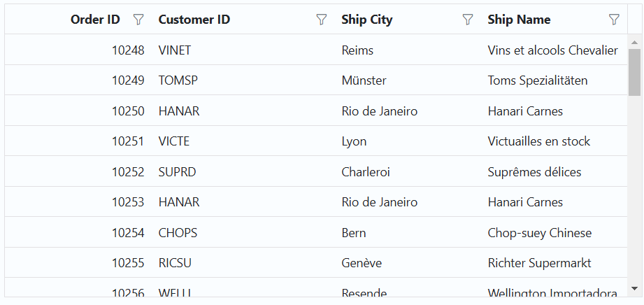The image size is (644, 305).
Task: Open the Ship Name filter icon
Action: point(614,20)
